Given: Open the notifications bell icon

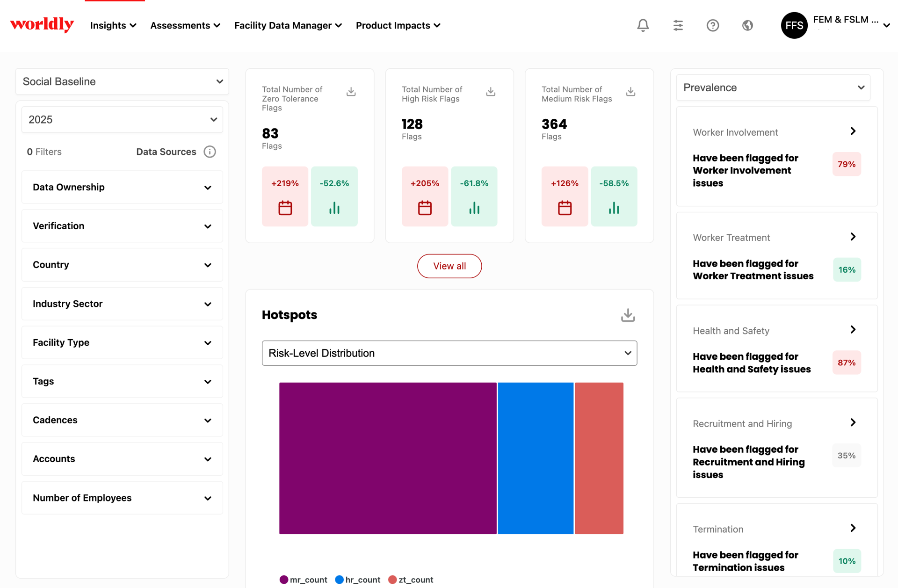Looking at the screenshot, I should point(643,25).
